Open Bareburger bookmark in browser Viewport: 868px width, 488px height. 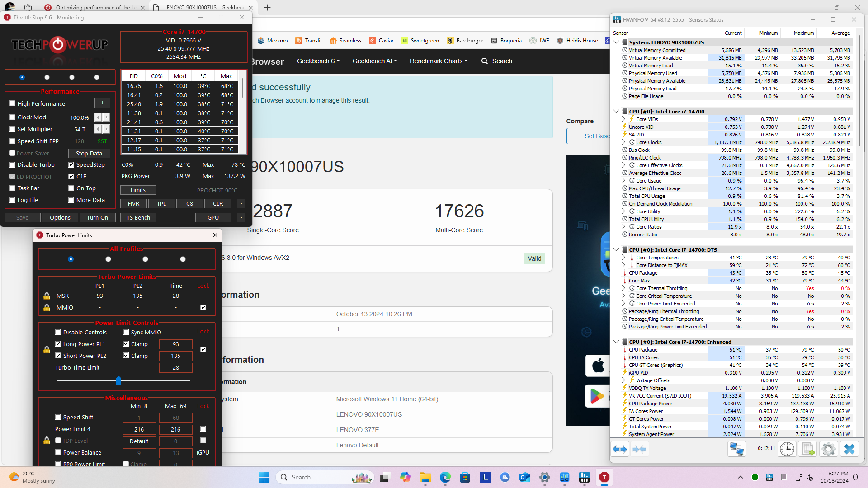[x=465, y=41]
